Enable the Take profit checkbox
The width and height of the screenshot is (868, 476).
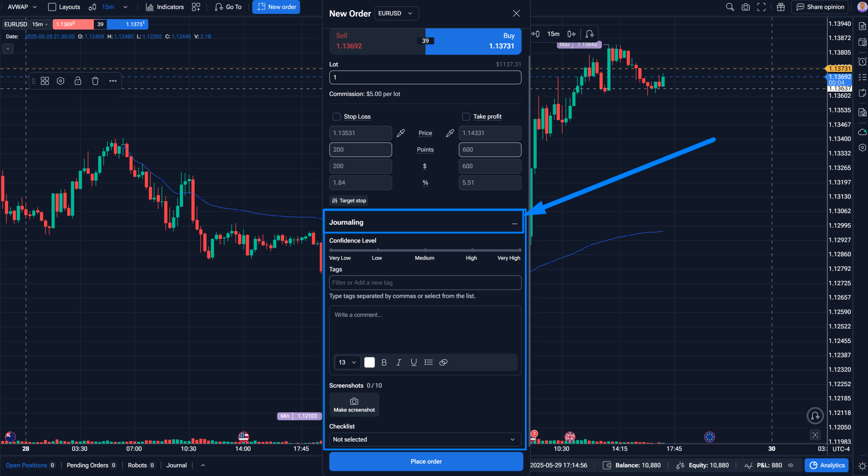466,117
